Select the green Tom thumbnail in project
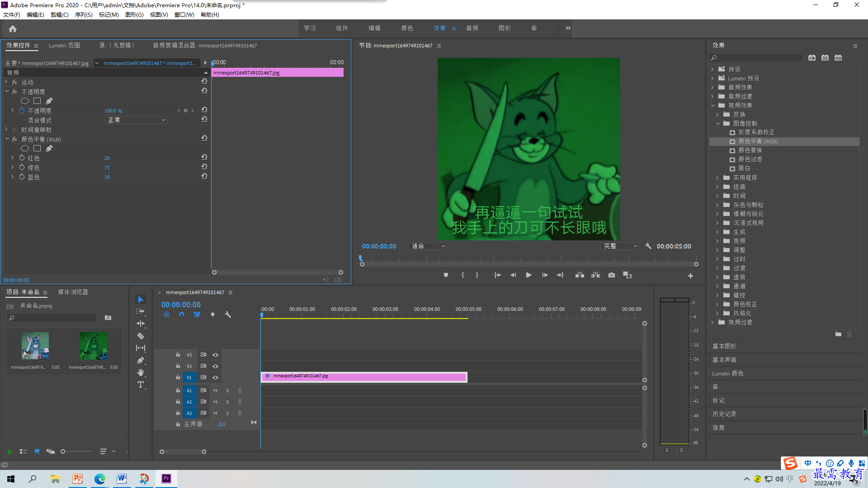The width and height of the screenshot is (868, 488). [93, 346]
